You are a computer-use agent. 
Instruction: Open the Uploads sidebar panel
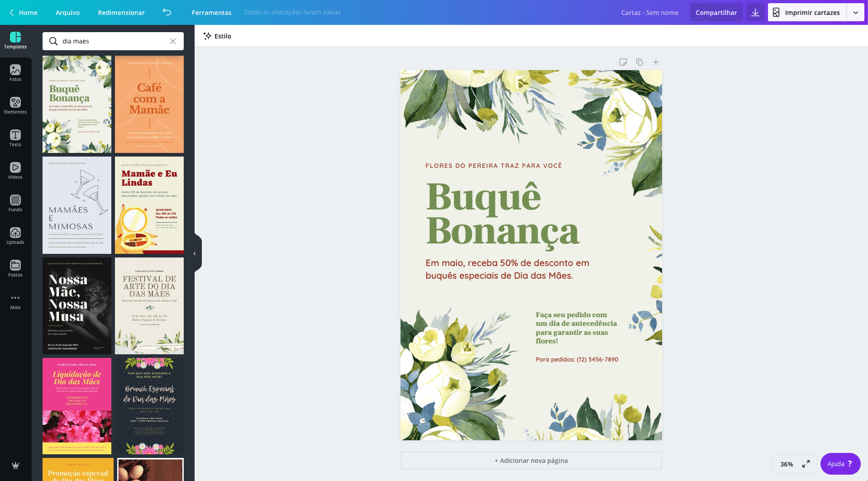coord(15,236)
